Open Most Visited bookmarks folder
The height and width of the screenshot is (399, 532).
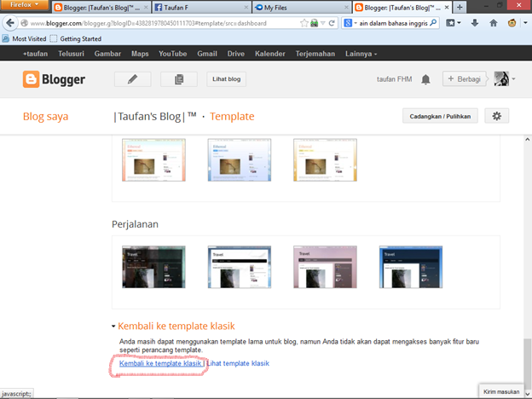tap(24, 38)
